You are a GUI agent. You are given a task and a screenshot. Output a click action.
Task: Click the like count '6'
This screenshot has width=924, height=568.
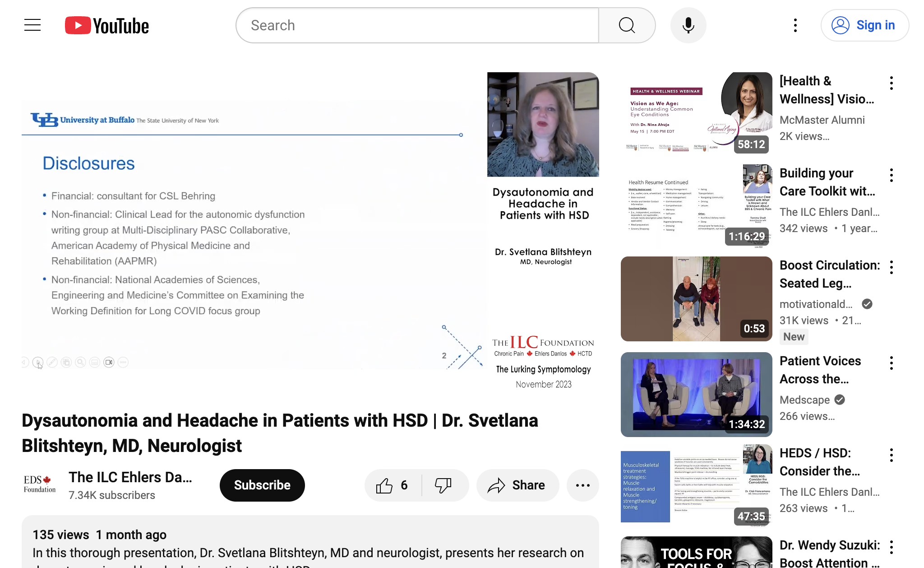point(404,485)
